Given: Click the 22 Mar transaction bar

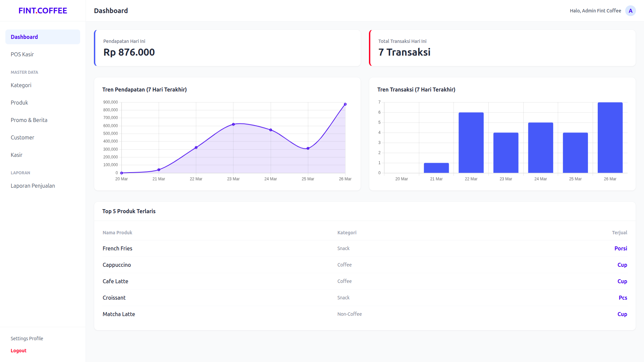Looking at the screenshot, I should click(x=471, y=143).
